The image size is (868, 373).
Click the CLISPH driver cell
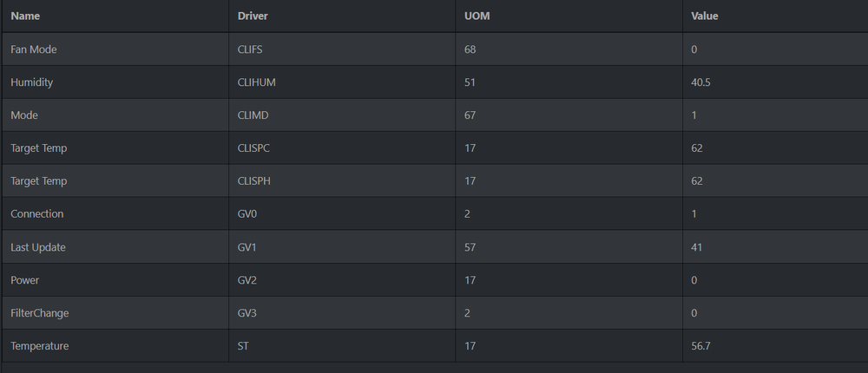click(254, 181)
